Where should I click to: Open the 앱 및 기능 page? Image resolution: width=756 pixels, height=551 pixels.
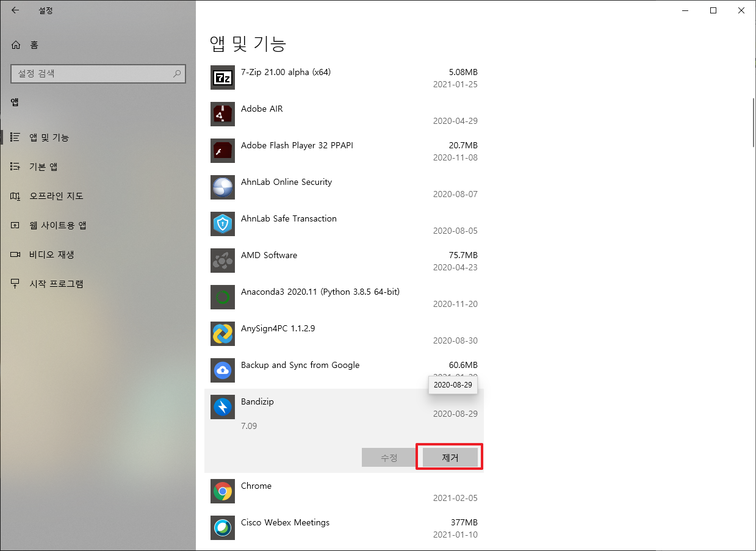(98, 137)
